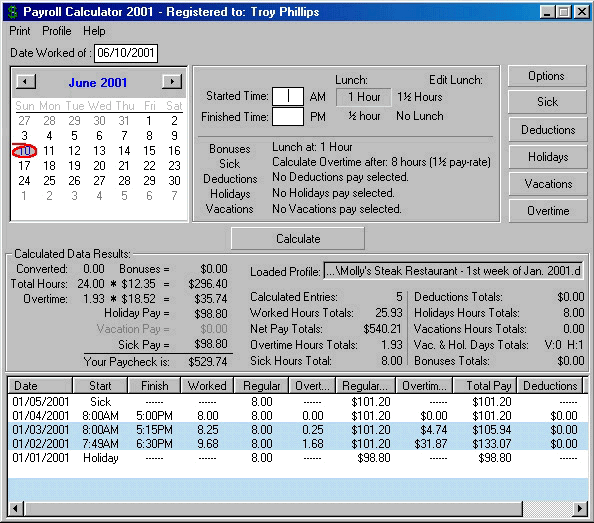Screen dimensions: 594x523
Task: Select the 01/01/2001 Holiday row
Action: click(298, 458)
